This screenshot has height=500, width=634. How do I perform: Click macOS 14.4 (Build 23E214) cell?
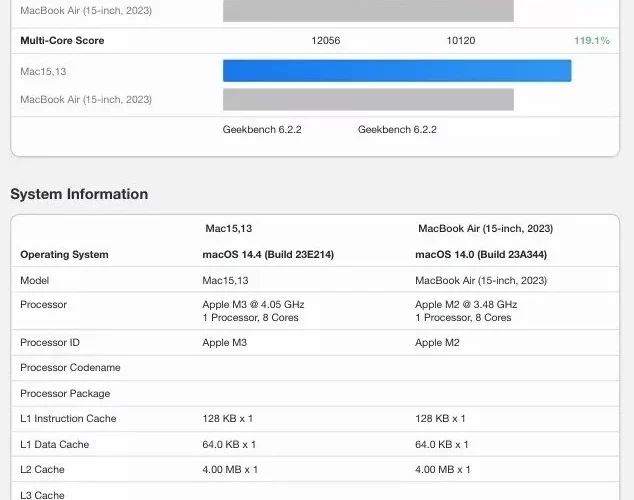click(268, 255)
